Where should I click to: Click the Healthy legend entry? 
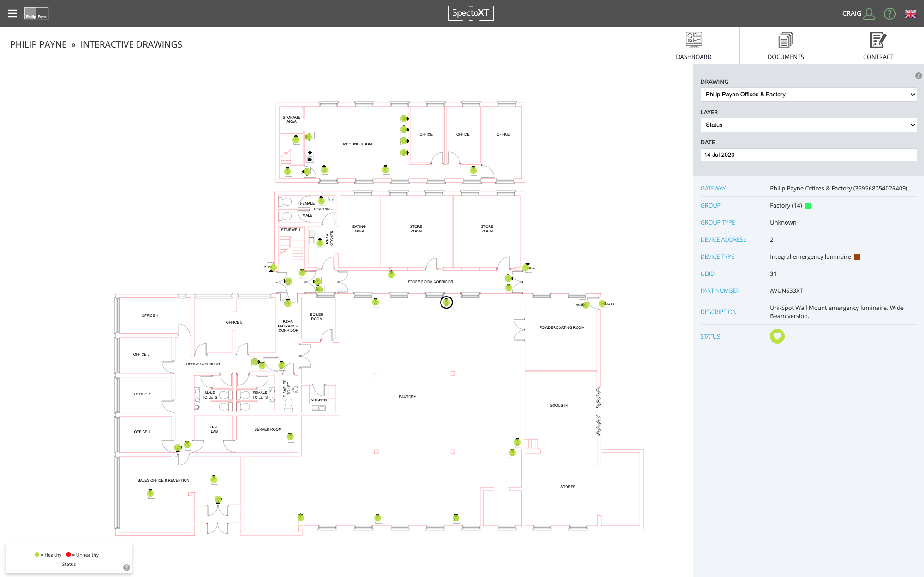click(48, 555)
